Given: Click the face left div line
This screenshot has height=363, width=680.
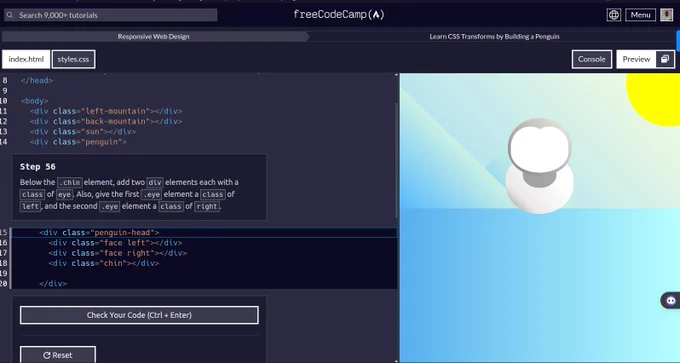Looking at the screenshot, I should (x=115, y=243).
